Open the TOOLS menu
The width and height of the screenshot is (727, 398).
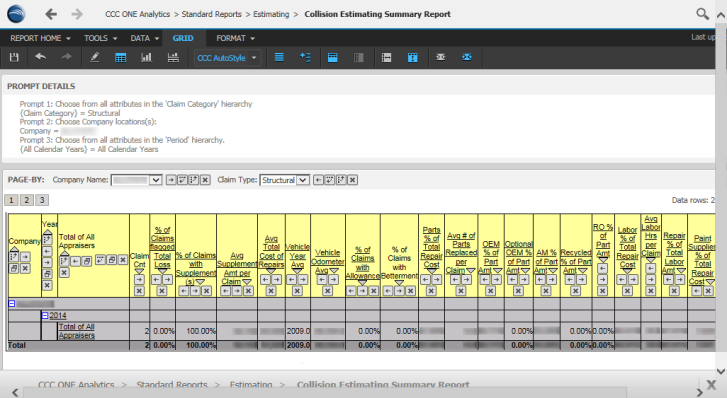[100, 38]
